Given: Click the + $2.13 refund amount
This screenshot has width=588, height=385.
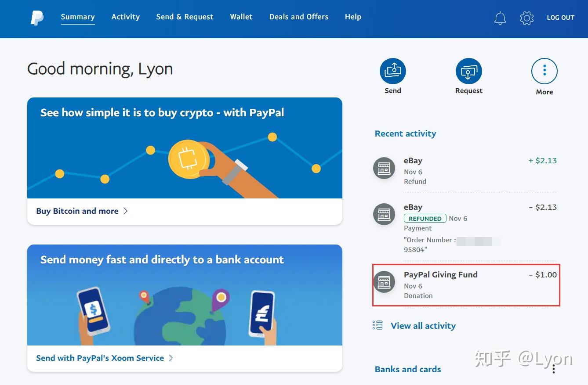Looking at the screenshot, I should coord(542,161).
